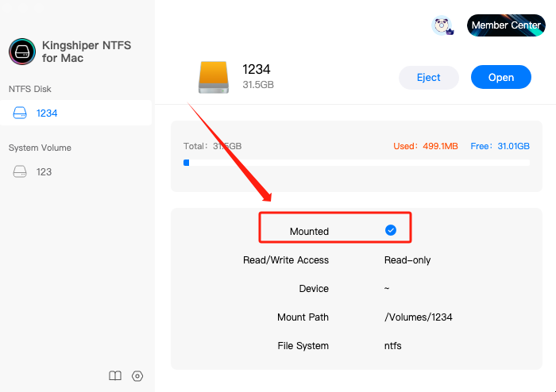Click the disk icon beside 123 in sidebar
Image resolution: width=556 pixels, height=392 pixels.
20,171
